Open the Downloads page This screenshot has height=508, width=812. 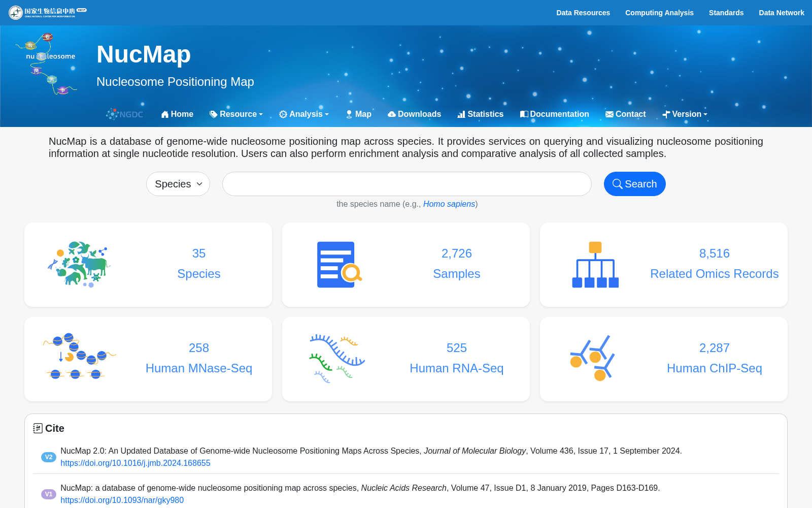(x=414, y=114)
